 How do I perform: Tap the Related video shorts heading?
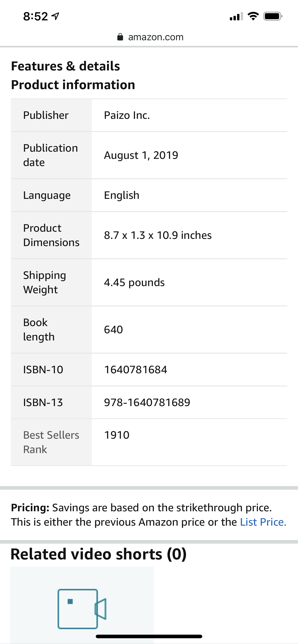[98, 554]
